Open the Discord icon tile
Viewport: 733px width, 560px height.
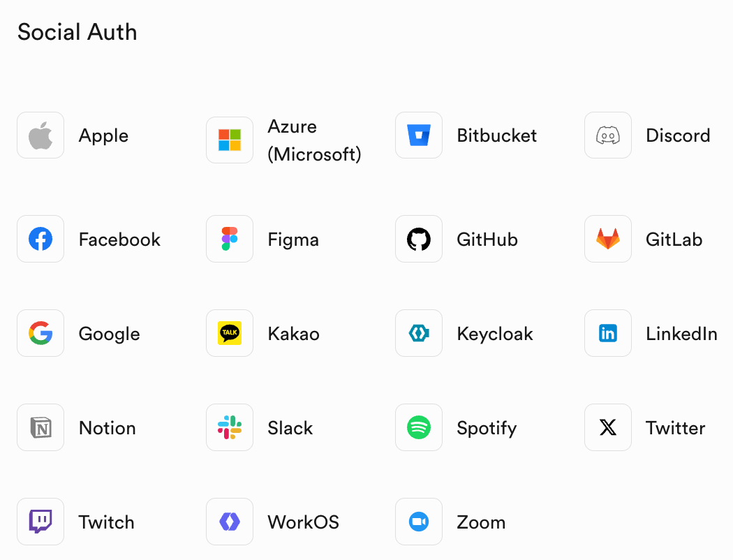coord(608,135)
